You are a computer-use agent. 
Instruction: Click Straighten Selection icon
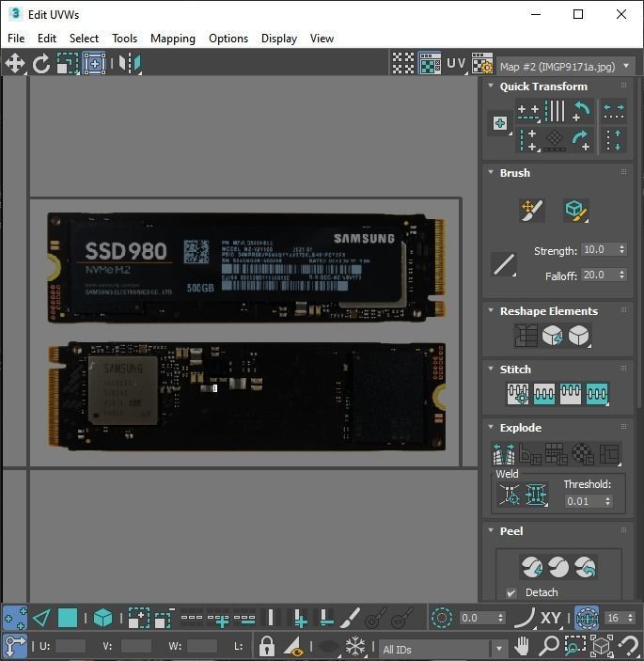[526, 336]
